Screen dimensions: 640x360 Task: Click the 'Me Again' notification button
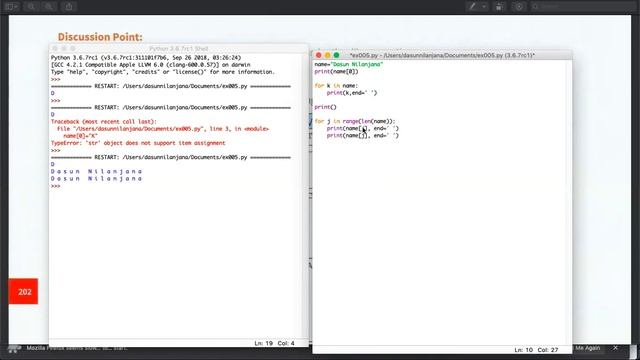[x=587, y=348]
